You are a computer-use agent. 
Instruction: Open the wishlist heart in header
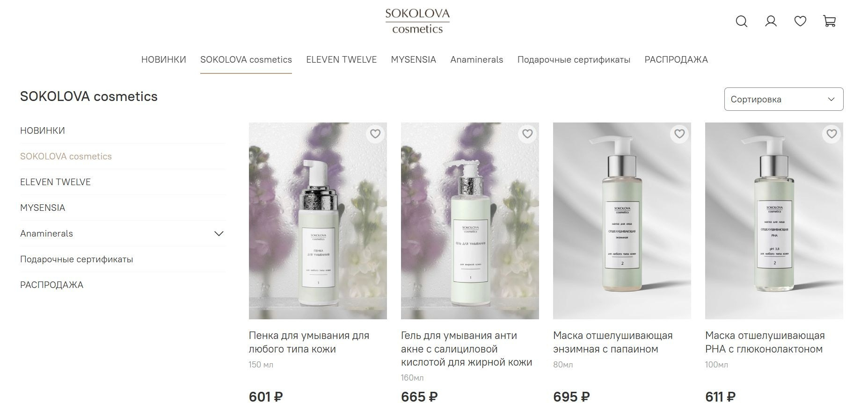click(x=800, y=21)
